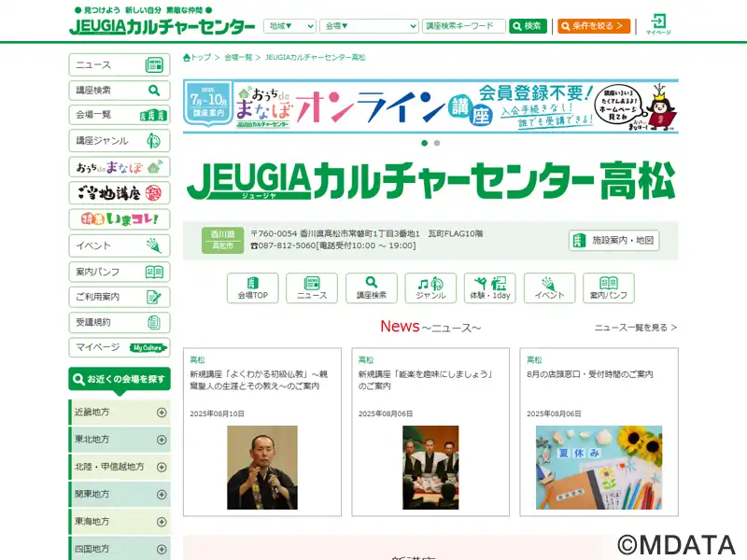Image resolution: width=747 pixels, height=560 pixels.
Task: Open 会場TOP icon button
Action: pyautogui.click(x=252, y=287)
